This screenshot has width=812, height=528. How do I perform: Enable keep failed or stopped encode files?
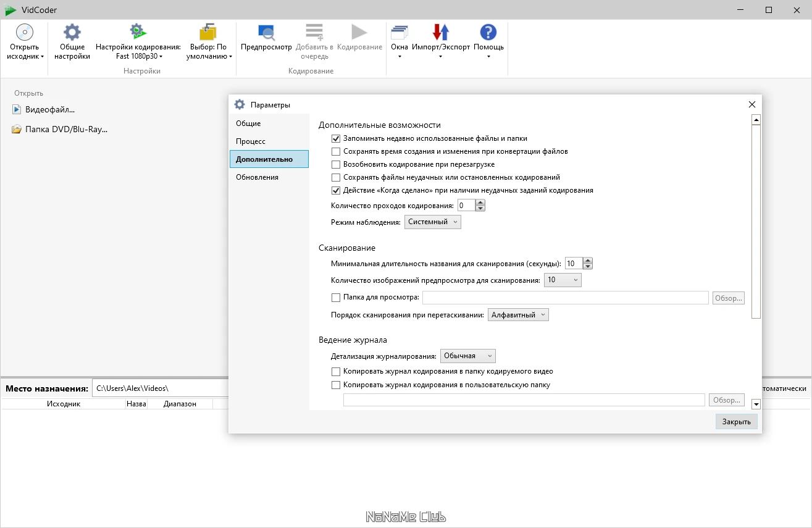pyautogui.click(x=336, y=177)
